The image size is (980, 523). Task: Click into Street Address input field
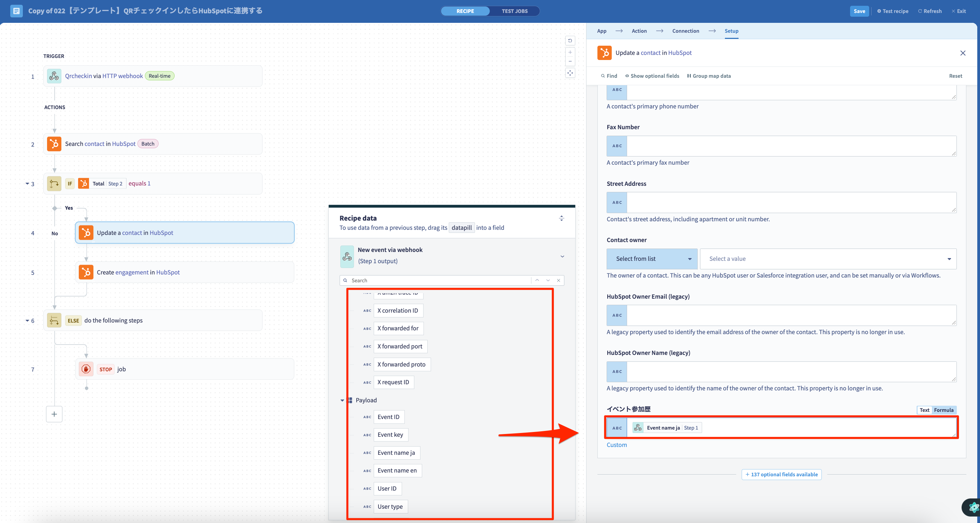click(x=791, y=203)
